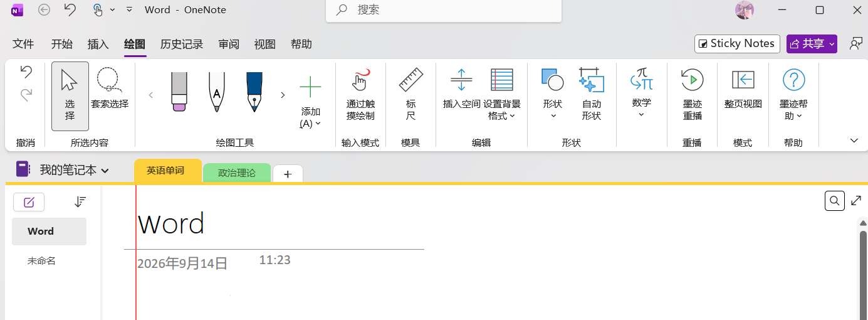Viewport: 868px width, 320px height.
Task: Toggle 通过触摸绘制 draw with touch
Action: pos(360,94)
